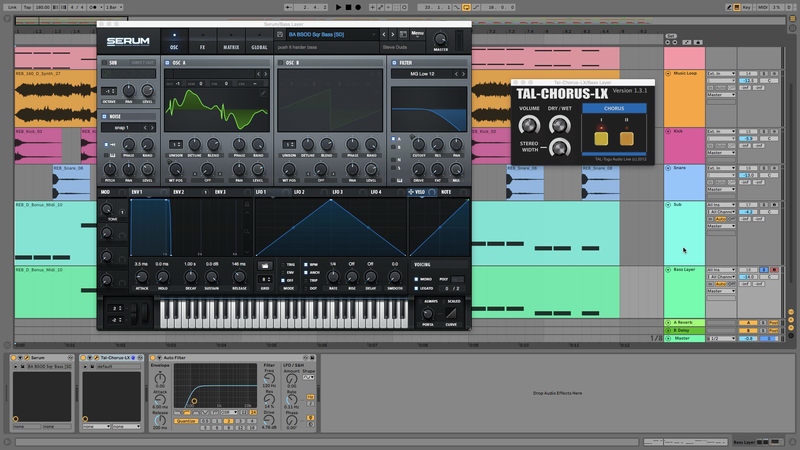Click the metronome button in Ableton top bar

click(95, 7)
